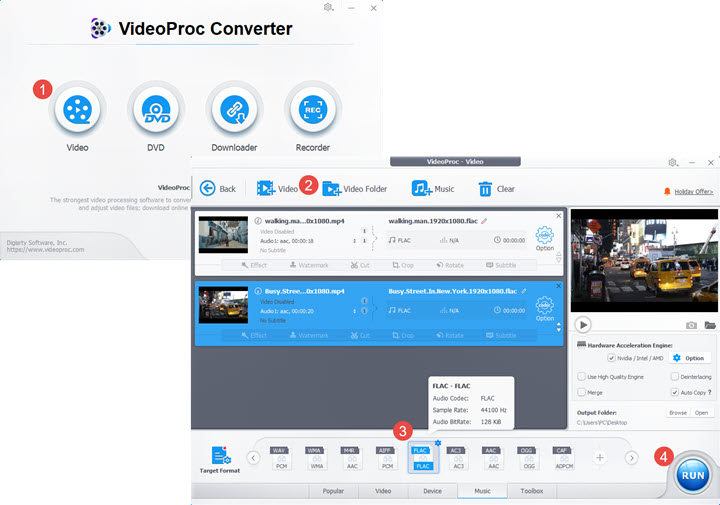Add a new format with plus button
This screenshot has height=505, width=720.
(600, 457)
